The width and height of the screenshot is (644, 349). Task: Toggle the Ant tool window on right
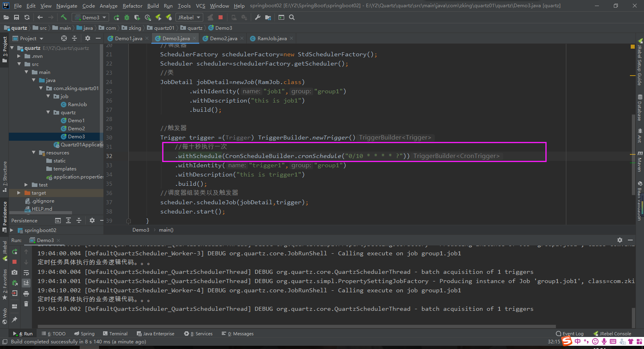point(640,136)
